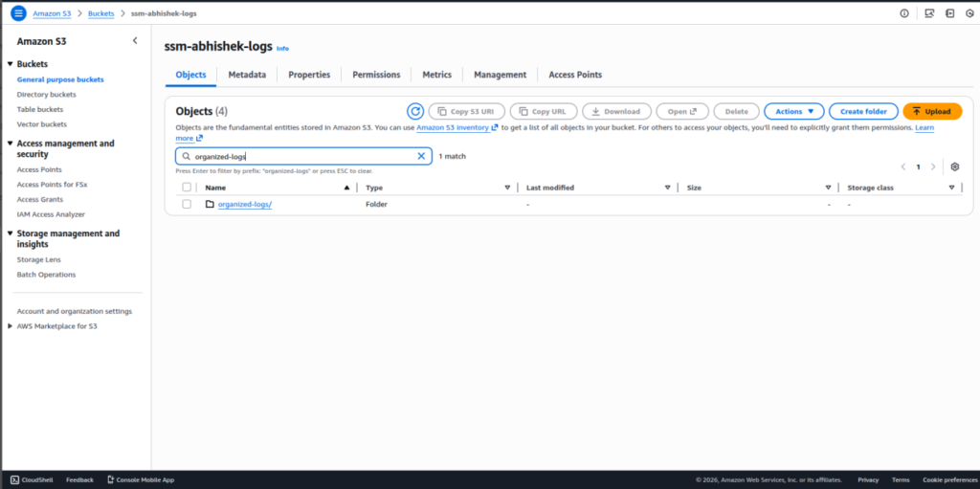Click the search magnifier icon
The width and height of the screenshot is (980, 489).
(x=187, y=156)
